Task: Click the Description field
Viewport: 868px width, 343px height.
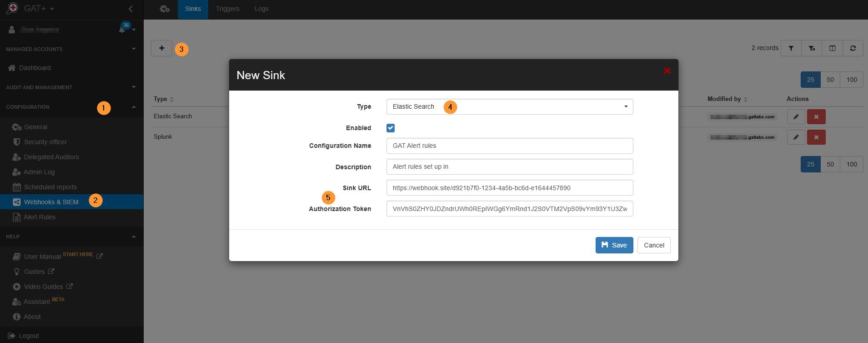Action: click(510, 167)
